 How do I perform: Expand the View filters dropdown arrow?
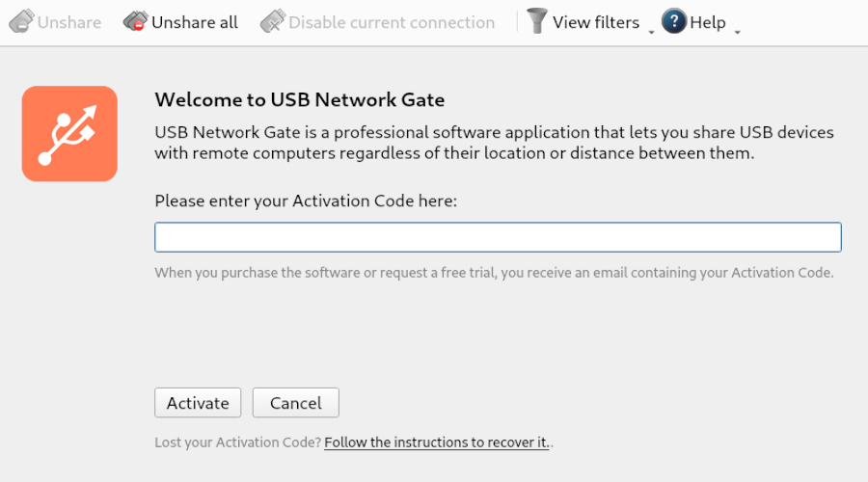(x=651, y=33)
